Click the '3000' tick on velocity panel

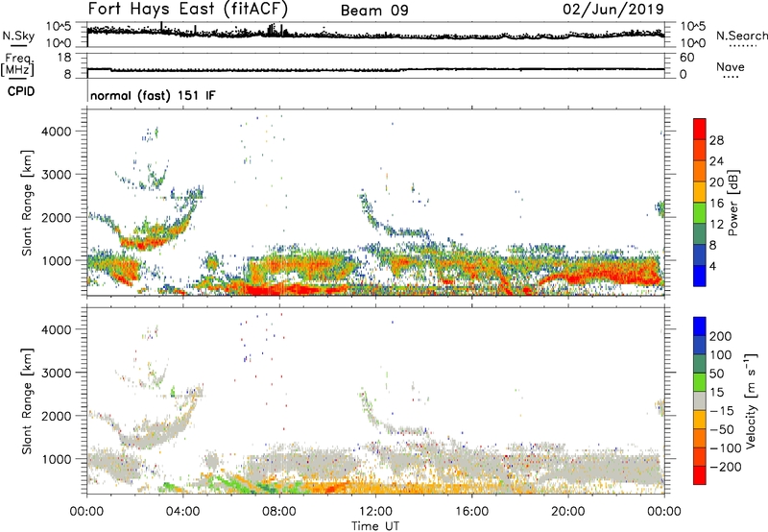[x=57, y=373]
